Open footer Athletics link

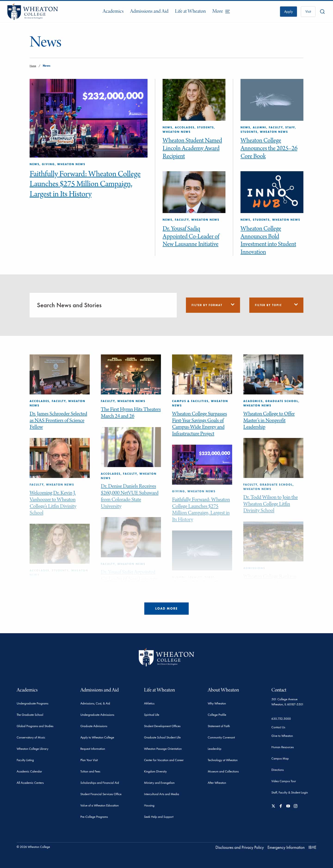point(149,704)
